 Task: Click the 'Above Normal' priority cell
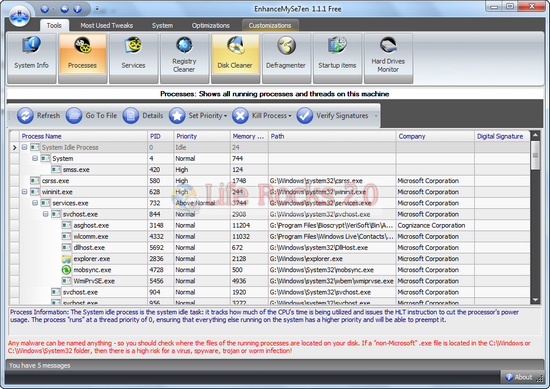tap(202, 203)
